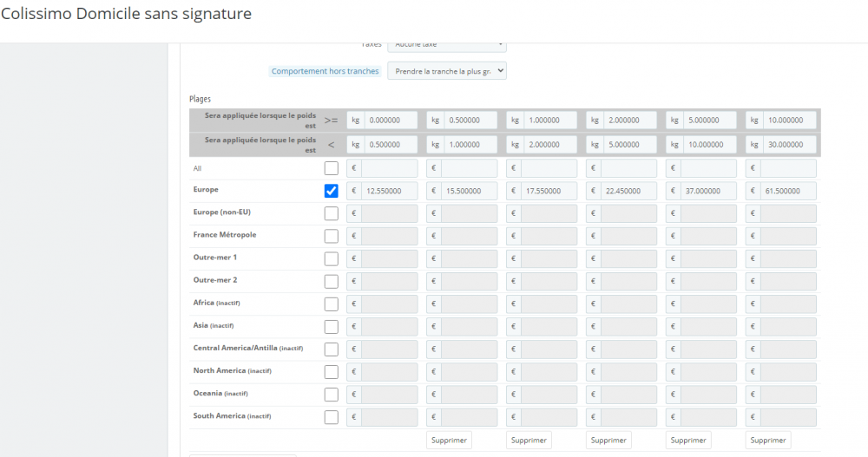The width and height of the screenshot is (868, 457).
Task: Edit the Europe price 15.500000
Action: [x=469, y=191]
